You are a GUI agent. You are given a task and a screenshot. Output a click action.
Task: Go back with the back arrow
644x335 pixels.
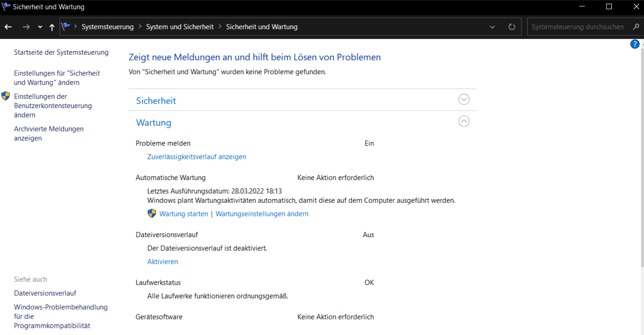(8, 27)
